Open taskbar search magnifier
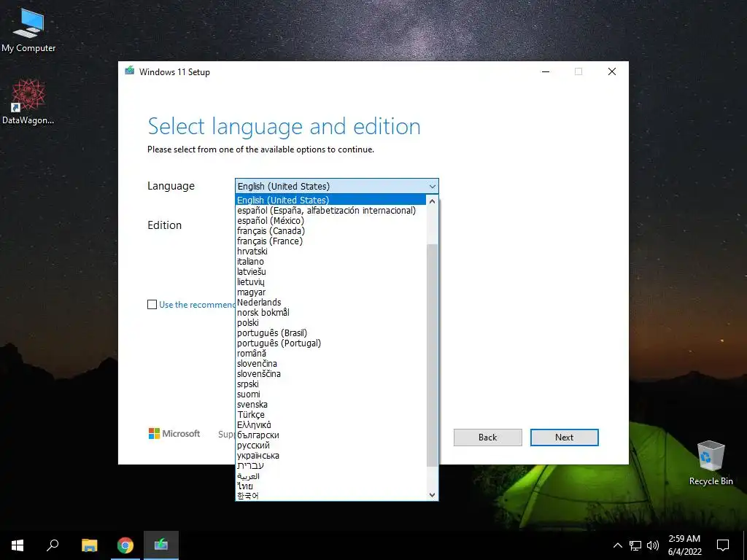This screenshot has width=747, height=560. pos(53,545)
